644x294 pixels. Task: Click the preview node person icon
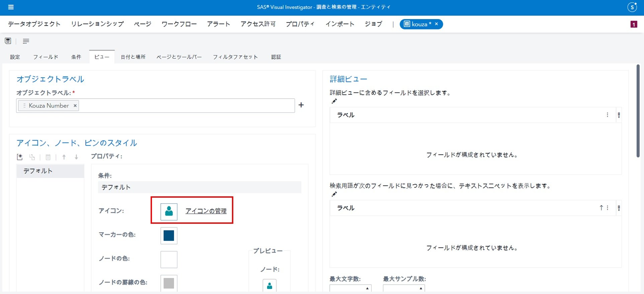pos(269,285)
